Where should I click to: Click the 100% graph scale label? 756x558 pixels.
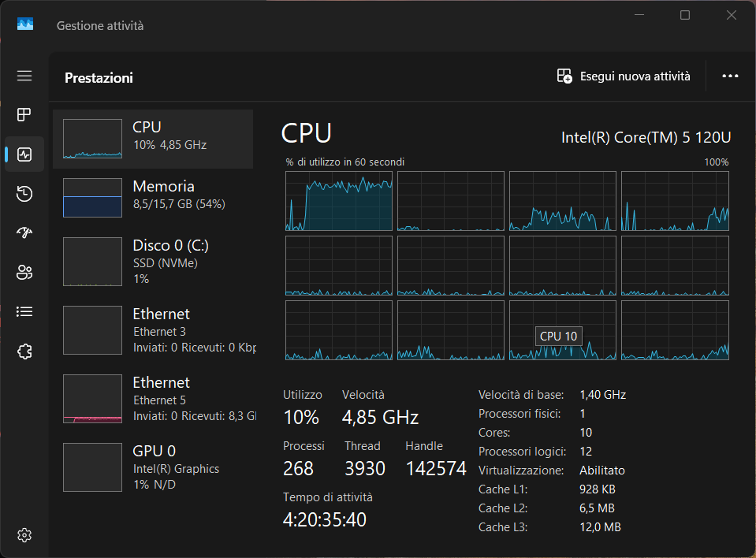click(717, 162)
